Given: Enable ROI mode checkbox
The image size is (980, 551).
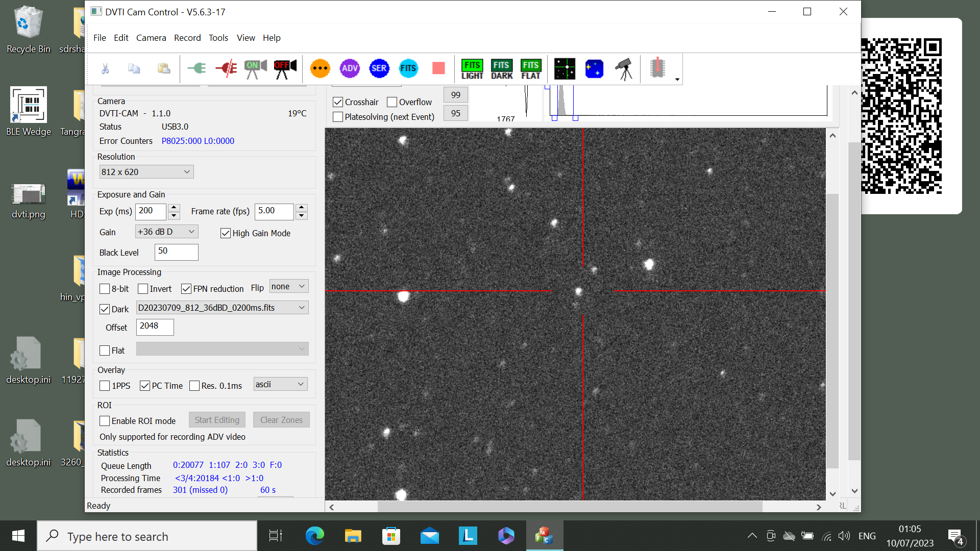Looking at the screenshot, I should (105, 421).
